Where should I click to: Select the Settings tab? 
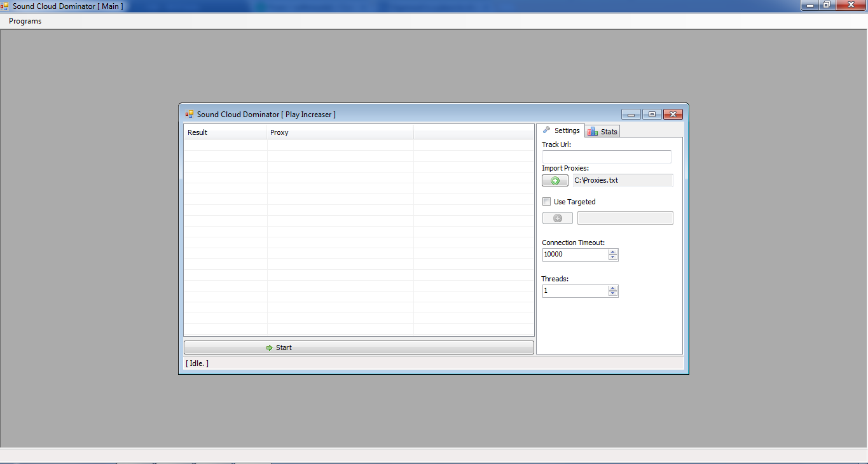[561, 130]
